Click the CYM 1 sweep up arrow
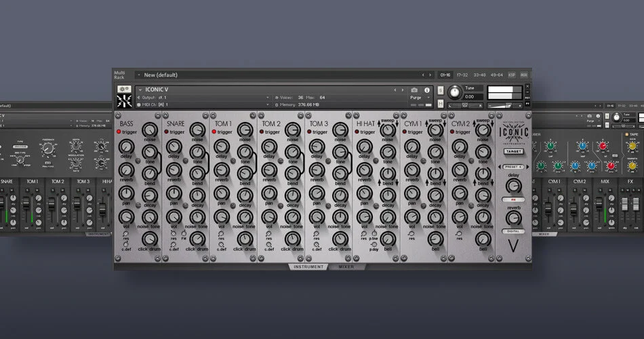 point(426,123)
